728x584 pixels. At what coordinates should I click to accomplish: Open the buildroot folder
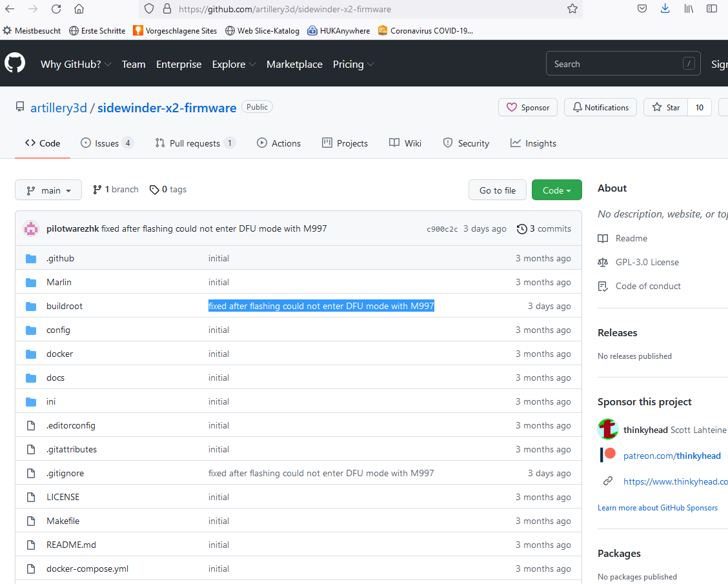[65, 307]
